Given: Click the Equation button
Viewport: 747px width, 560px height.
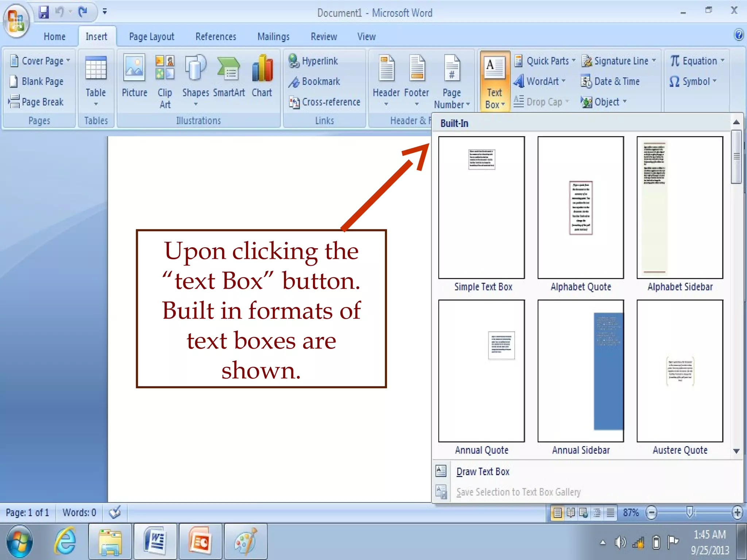Looking at the screenshot, I should coord(697,61).
